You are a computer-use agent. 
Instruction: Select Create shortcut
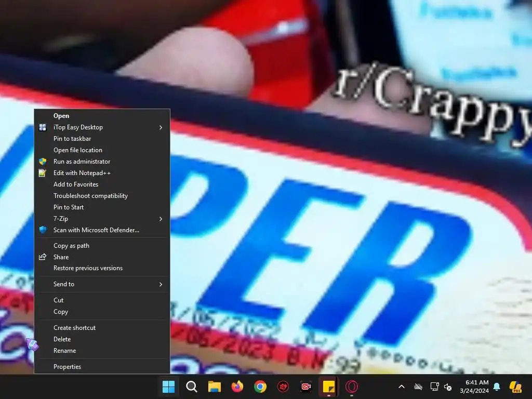102,328
